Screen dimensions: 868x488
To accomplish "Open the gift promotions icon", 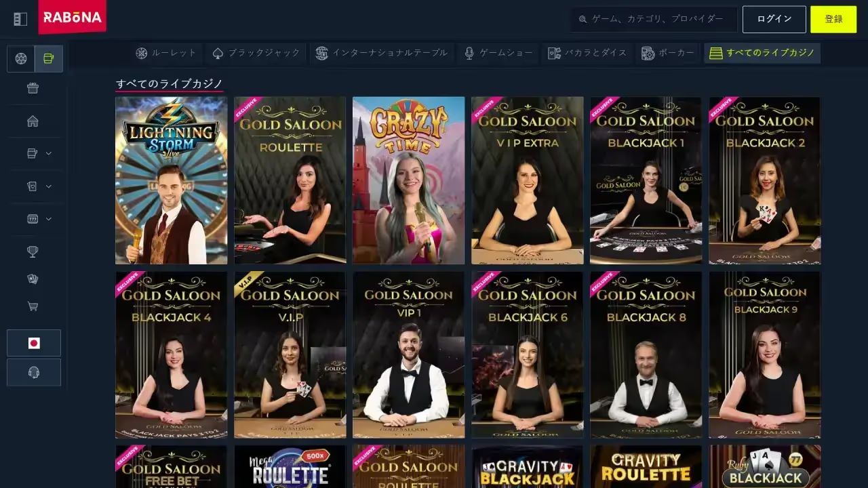I will coord(33,88).
